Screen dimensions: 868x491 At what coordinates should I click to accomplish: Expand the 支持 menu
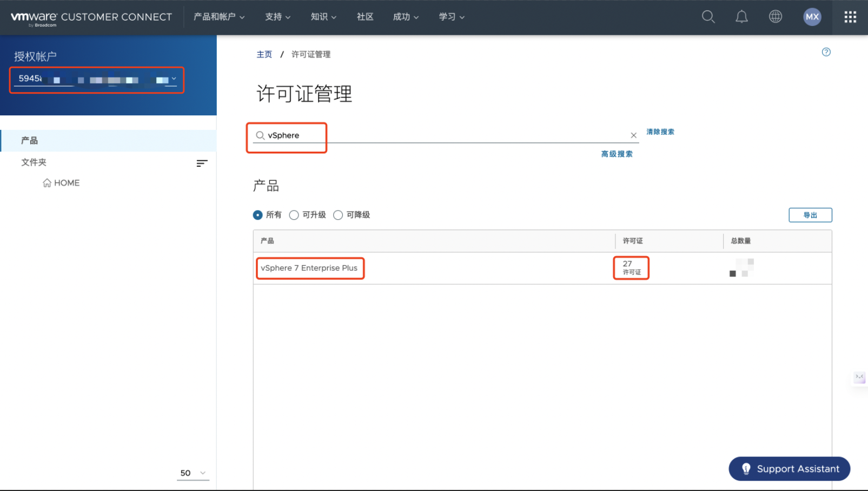[x=277, y=17]
